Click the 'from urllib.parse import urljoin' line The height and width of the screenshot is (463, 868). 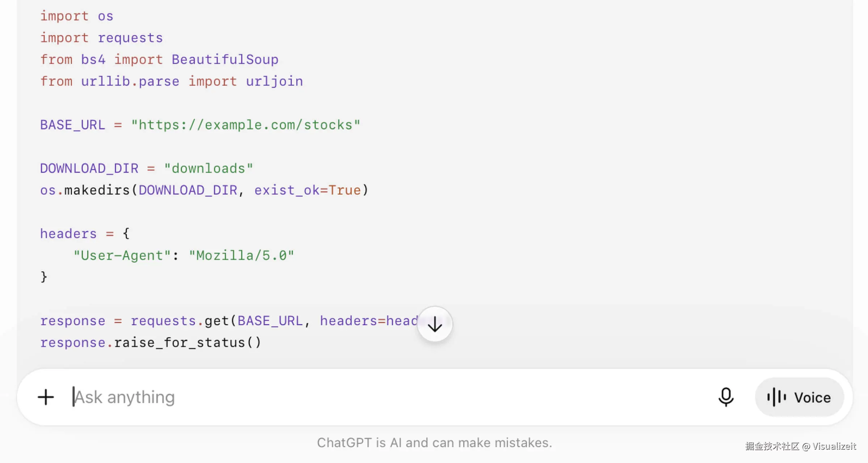[171, 81]
